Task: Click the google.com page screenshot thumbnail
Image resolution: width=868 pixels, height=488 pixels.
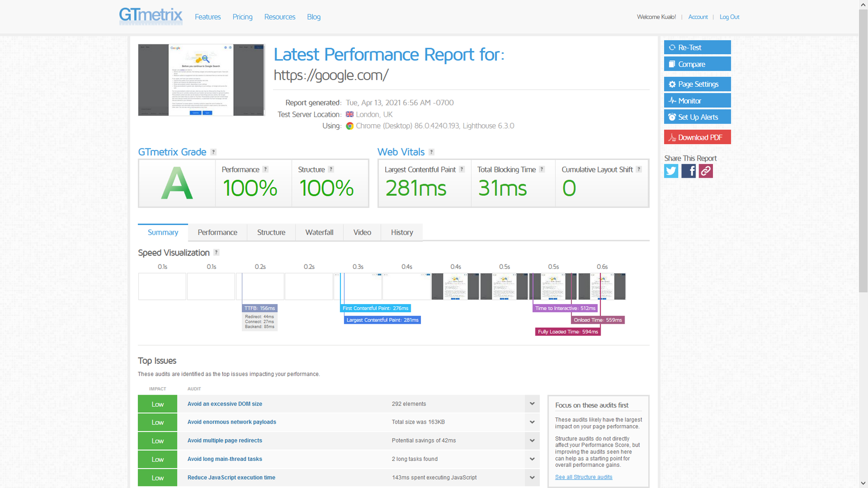Action: [x=201, y=80]
